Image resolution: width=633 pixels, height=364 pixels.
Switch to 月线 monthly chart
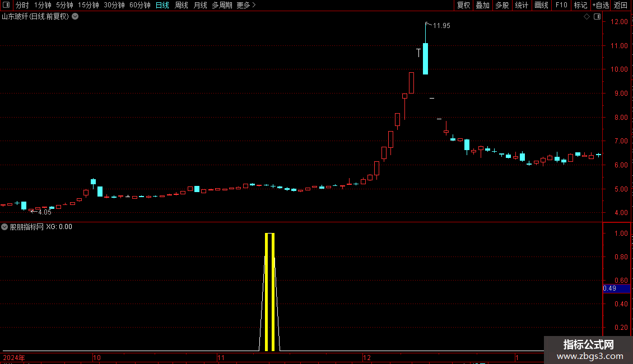click(200, 5)
